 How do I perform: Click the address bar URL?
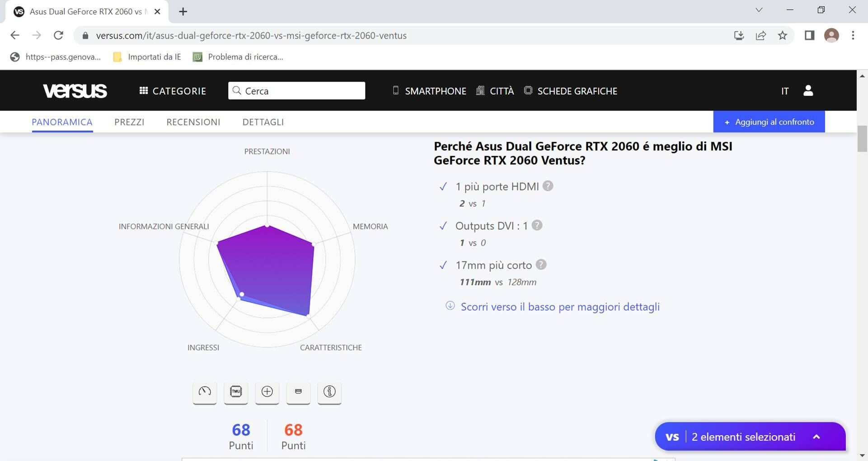click(251, 36)
